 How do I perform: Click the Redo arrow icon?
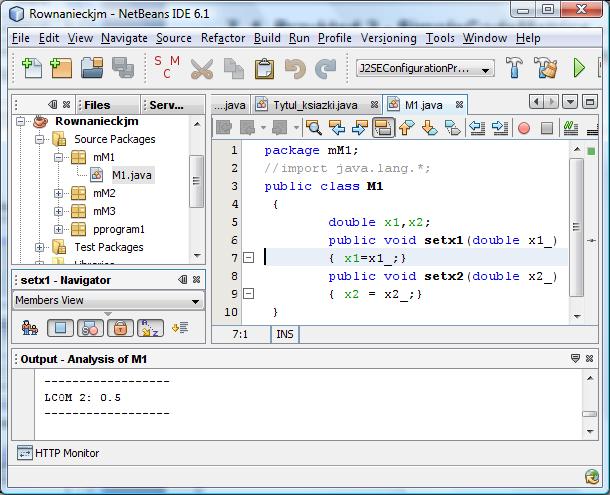[325, 68]
